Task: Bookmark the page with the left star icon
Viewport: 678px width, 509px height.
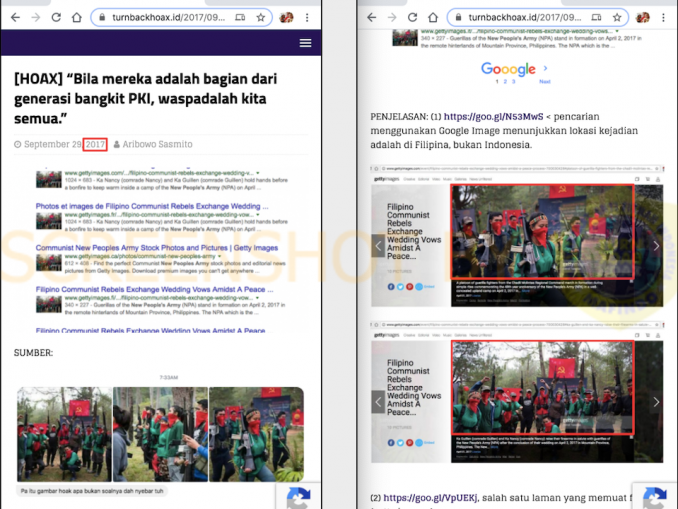Action: (261, 17)
